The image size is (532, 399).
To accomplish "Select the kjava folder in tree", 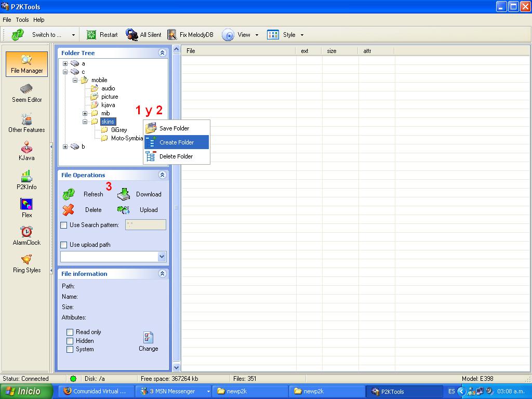I will coord(108,105).
